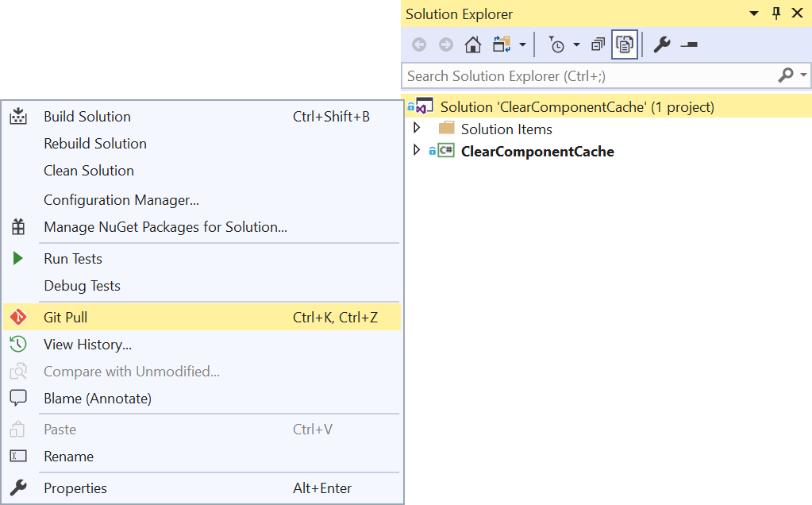Viewport: 812px width, 505px height.
Task: Choose Git Pull from context menu
Action: pos(202,317)
